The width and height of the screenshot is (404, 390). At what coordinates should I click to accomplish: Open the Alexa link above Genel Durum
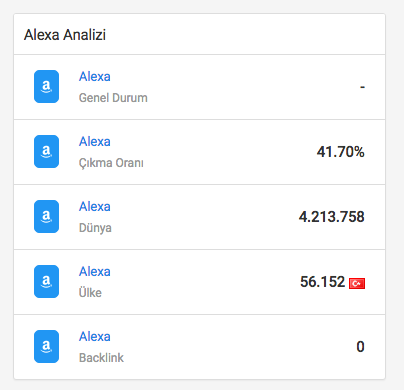(95, 77)
